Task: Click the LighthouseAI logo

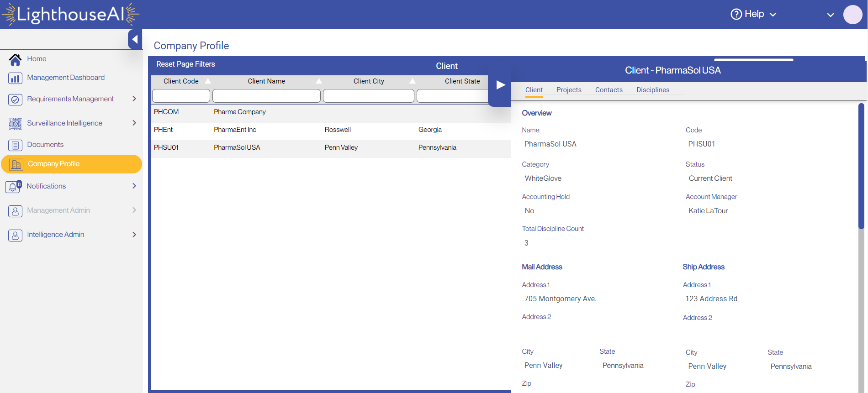Action: (x=71, y=14)
